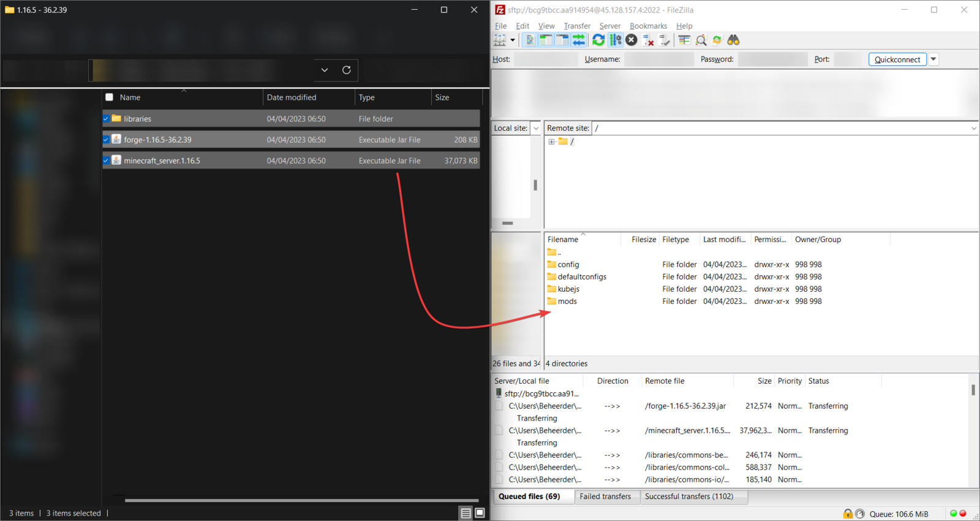The image size is (980, 521).
Task: Sort remote list by Filesize column
Action: (641, 240)
